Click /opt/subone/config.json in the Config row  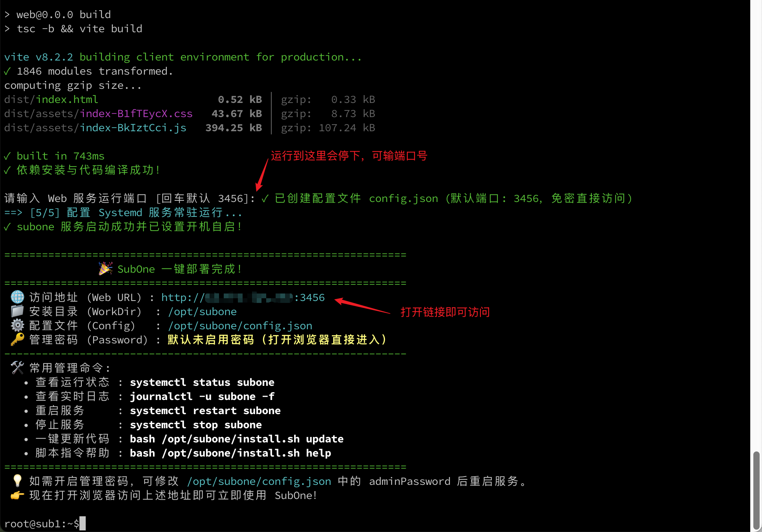[240, 326]
